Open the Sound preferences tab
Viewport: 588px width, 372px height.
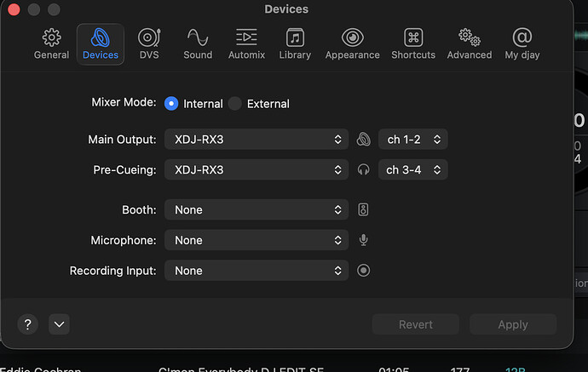[198, 44]
